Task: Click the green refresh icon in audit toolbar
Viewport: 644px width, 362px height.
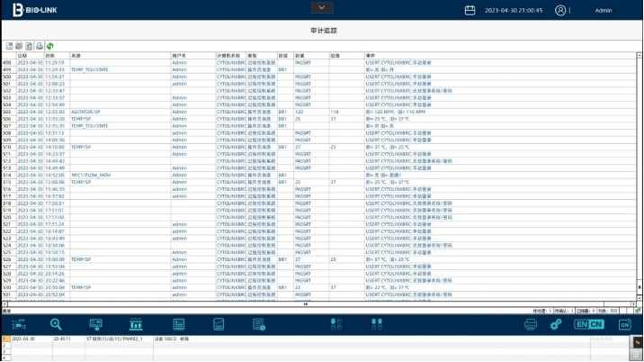Action: tap(49, 46)
